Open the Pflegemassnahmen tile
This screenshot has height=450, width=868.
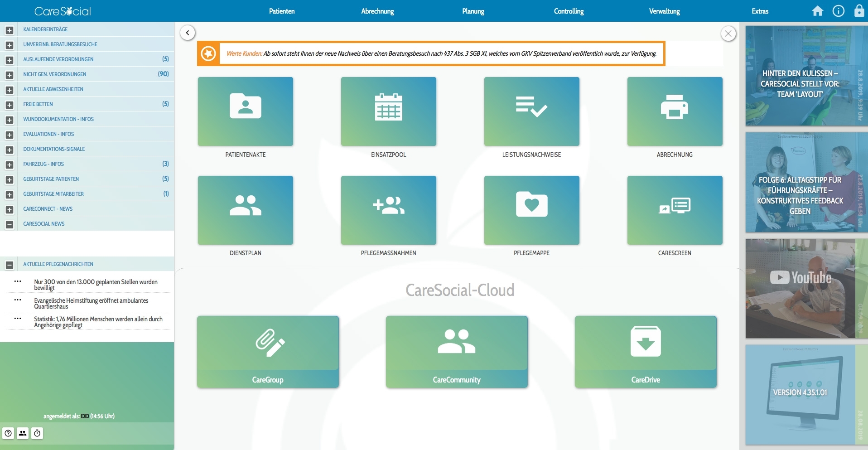coord(389,210)
